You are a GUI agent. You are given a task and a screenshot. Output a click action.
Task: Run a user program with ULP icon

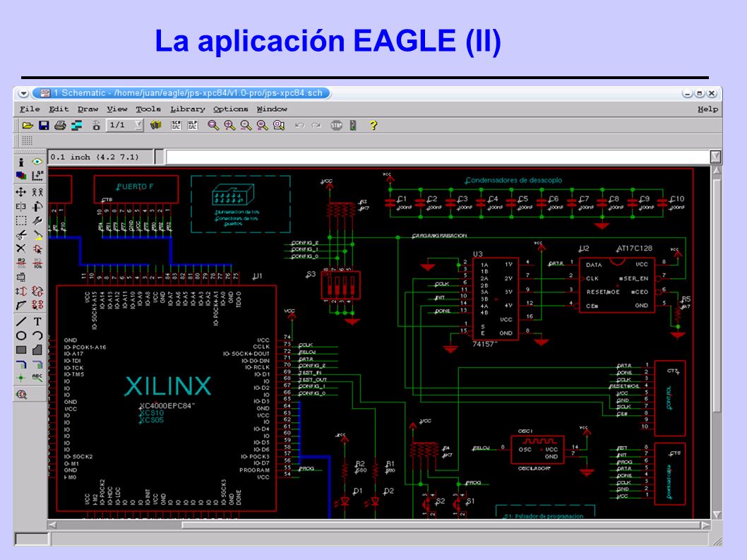pyautogui.click(x=193, y=125)
